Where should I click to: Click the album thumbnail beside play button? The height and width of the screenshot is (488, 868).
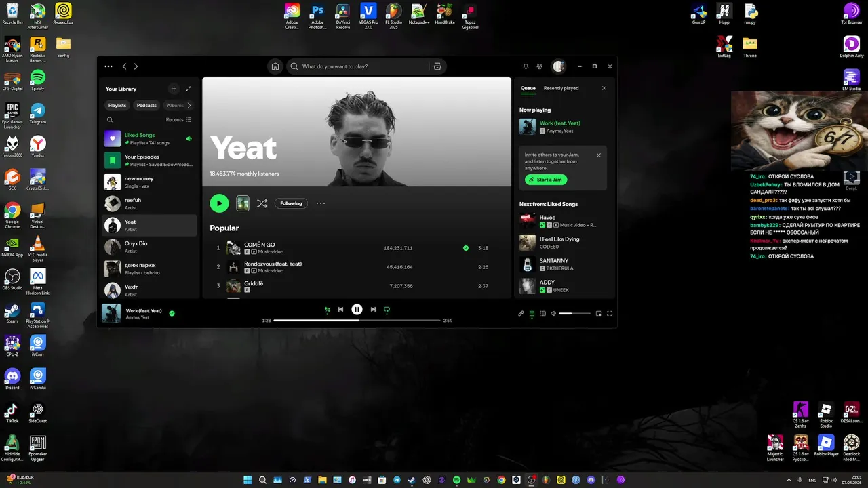242,203
